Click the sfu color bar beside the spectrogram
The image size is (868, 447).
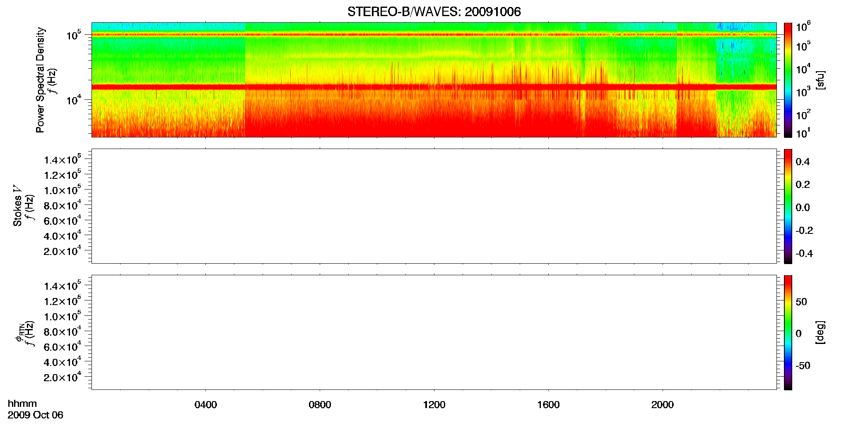[x=788, y=79]
